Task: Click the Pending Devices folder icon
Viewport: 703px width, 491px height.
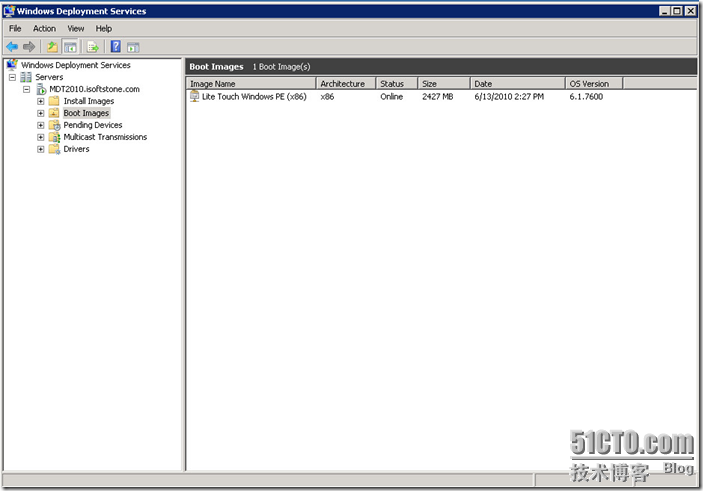Action: coord(54,125)
